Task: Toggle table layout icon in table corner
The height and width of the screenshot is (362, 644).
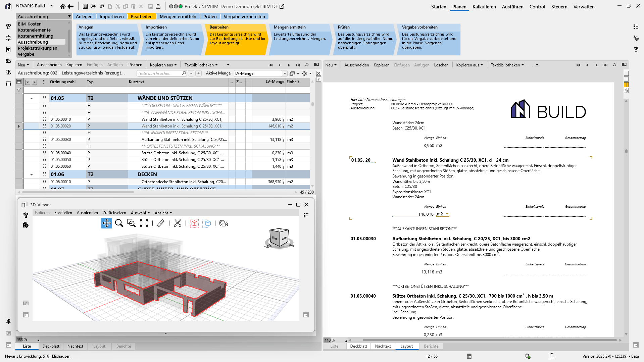Action: [19, 82]
